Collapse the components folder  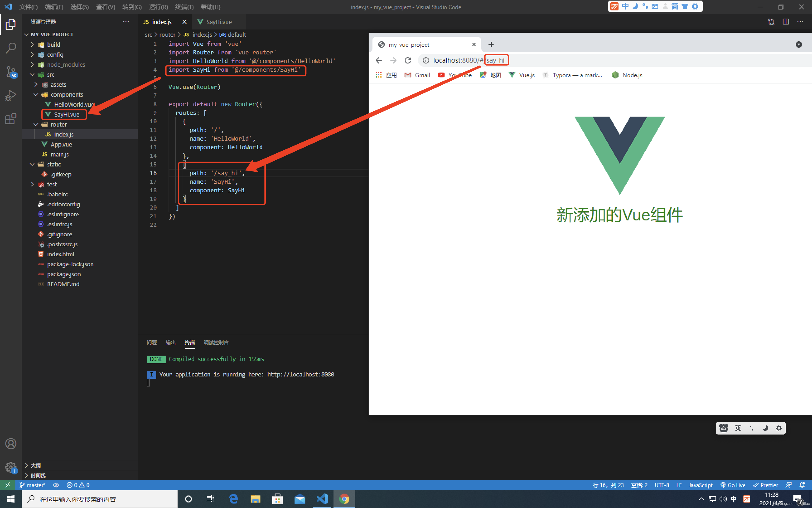pos(36,94)
